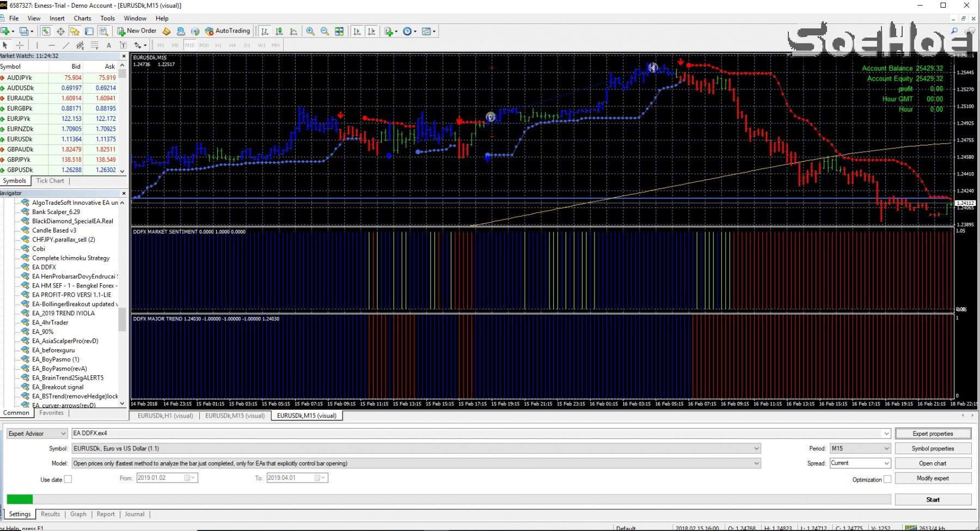Tick the Optimization checkbox

tap(887, 479)
